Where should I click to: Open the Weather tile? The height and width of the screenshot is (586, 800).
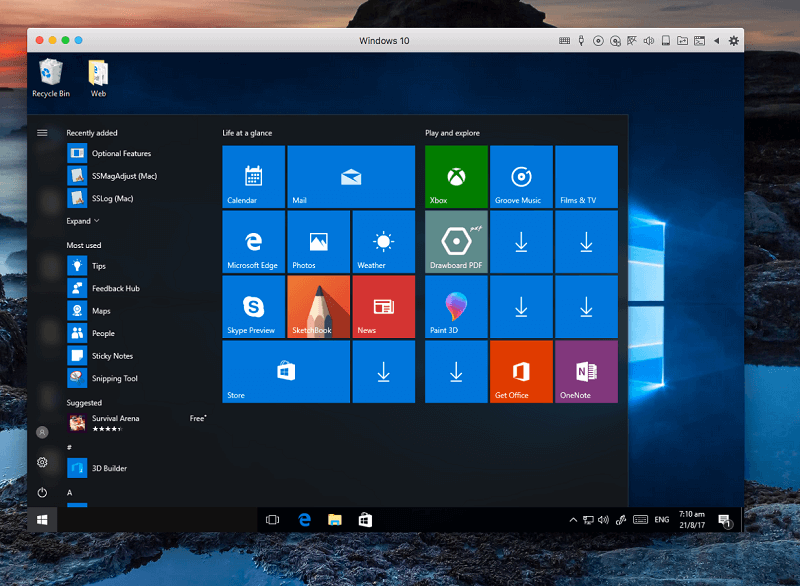pyautogui.click(x=384, y=242)
